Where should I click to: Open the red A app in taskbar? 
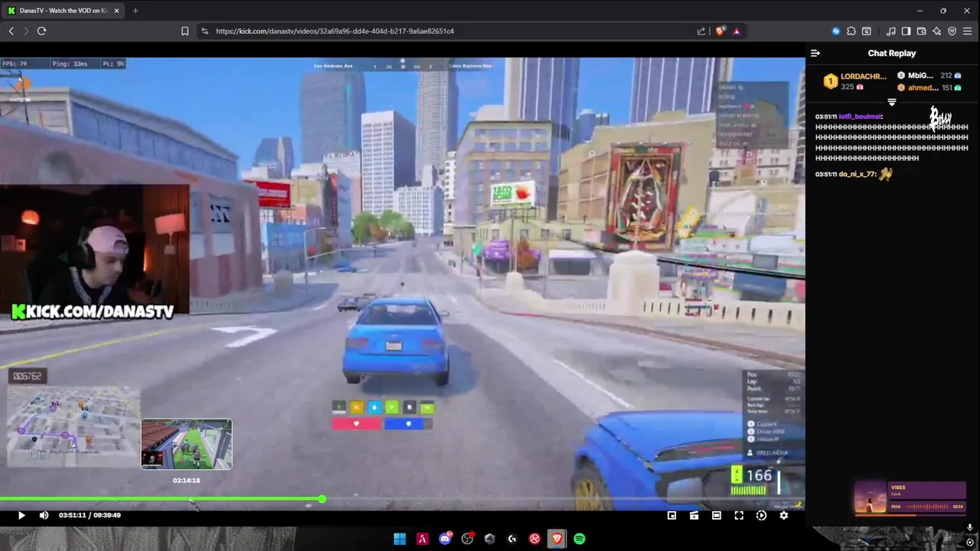pyautogui.click(x=422, y=539)
